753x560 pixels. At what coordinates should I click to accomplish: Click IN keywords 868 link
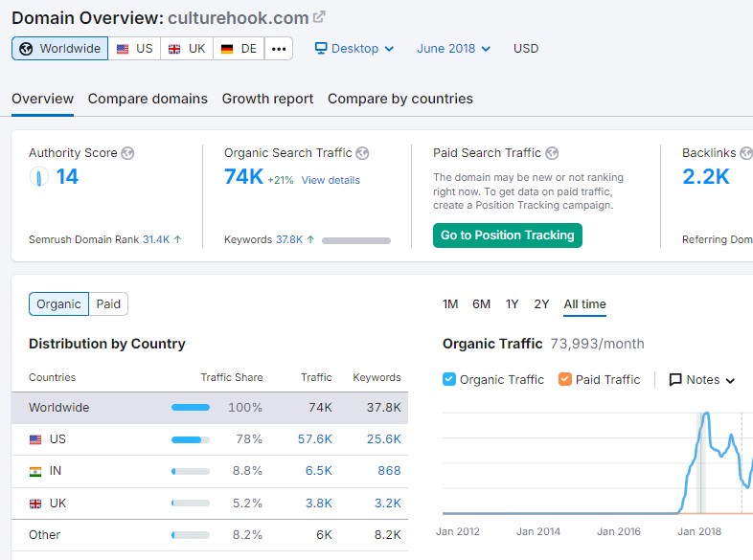click(x=389, y=471)
